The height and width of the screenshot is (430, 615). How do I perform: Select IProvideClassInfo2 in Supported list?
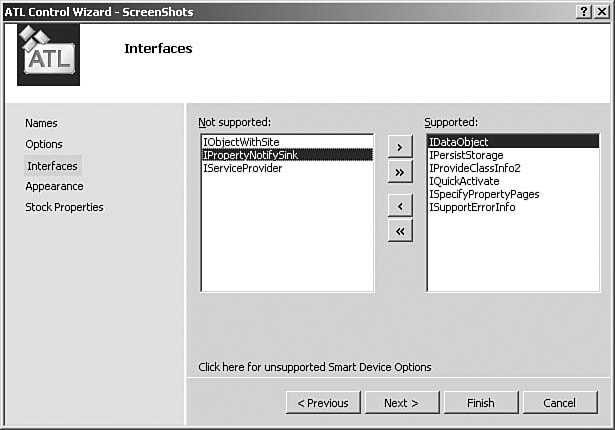point(513,168)
